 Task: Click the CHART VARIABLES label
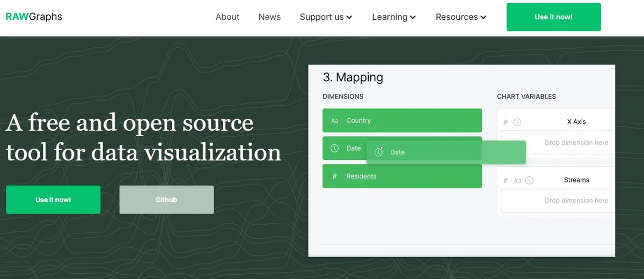(526, 97)
